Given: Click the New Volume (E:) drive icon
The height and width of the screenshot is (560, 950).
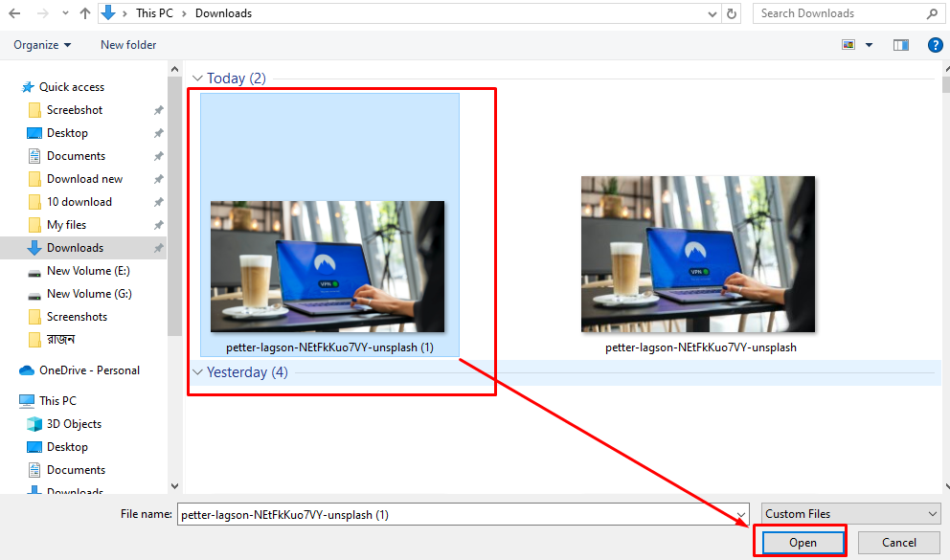Looking at the screenshot, I should [34, 273].
